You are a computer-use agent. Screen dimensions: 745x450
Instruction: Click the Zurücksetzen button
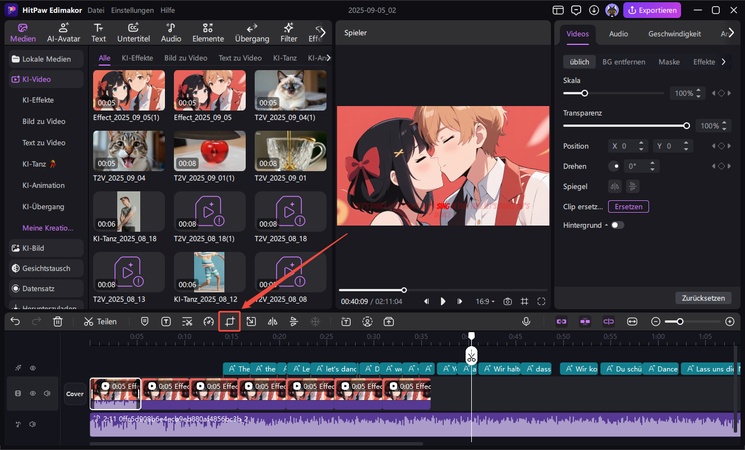pyautogui.click(x=703, y=298)
